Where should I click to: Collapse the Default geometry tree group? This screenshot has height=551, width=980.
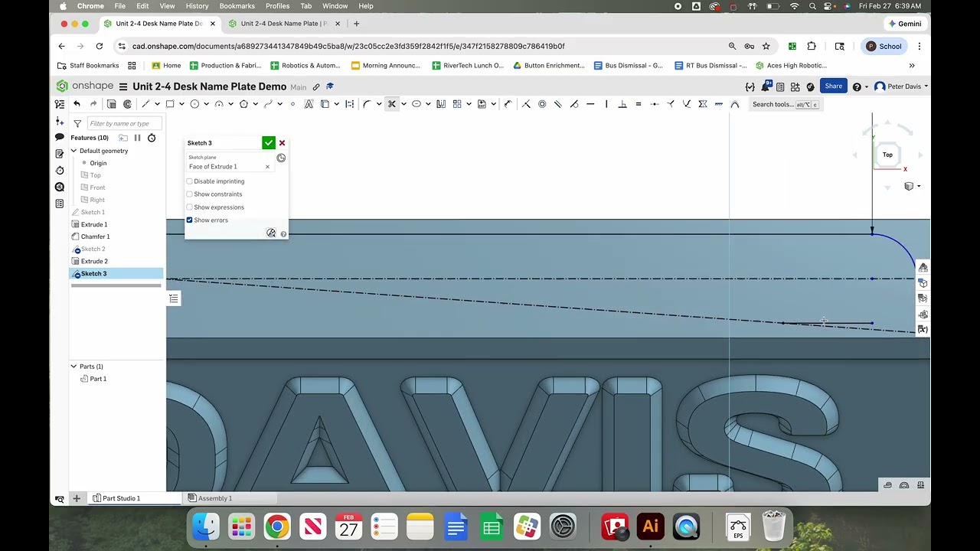pyautogui.click(x=73, y=151)
